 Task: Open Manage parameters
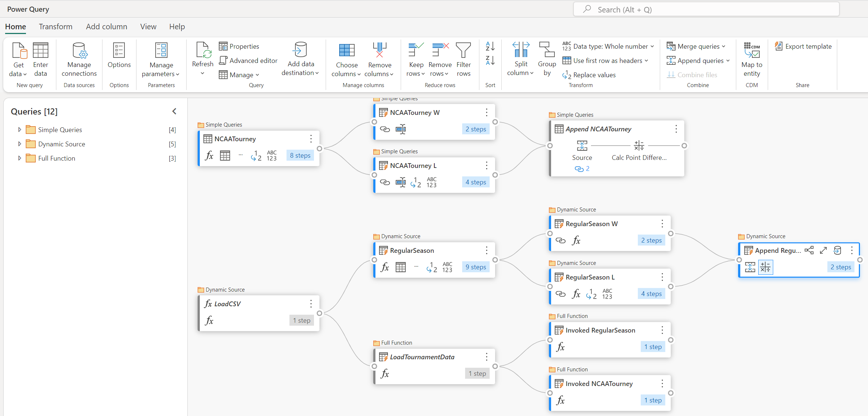tap(161, 60)
